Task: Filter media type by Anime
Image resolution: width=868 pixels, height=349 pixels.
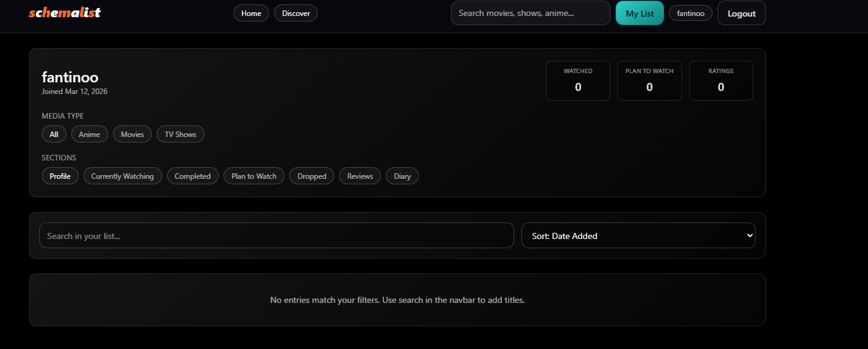Action: click(x=90, y=134)
